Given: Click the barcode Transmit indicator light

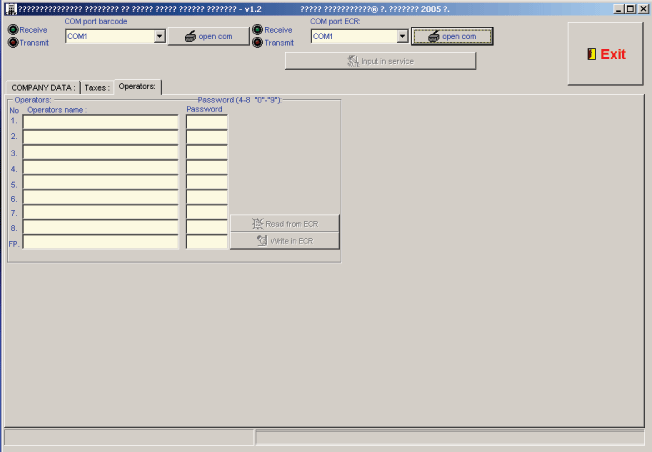Looking at the screenshot, I should tap(13, 42).
